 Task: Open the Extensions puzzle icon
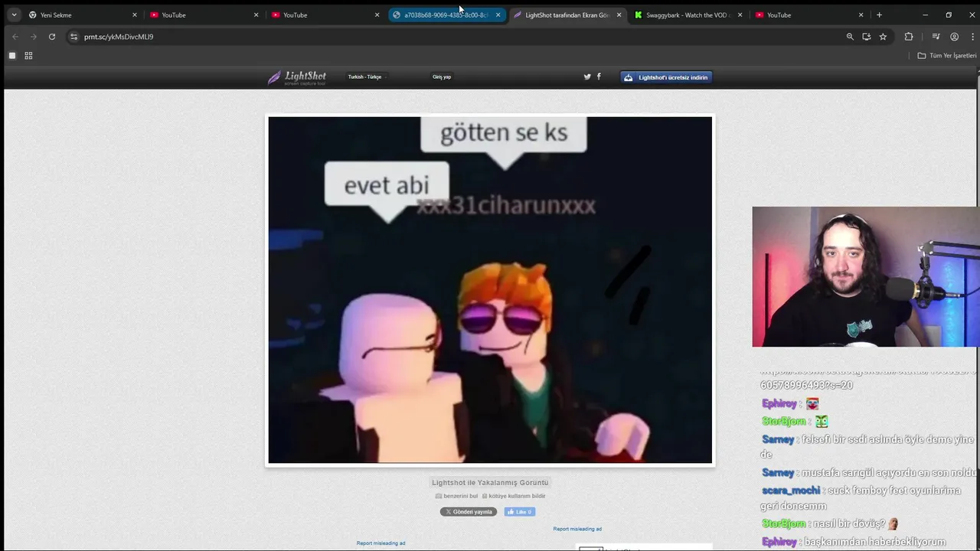point(909,37)
